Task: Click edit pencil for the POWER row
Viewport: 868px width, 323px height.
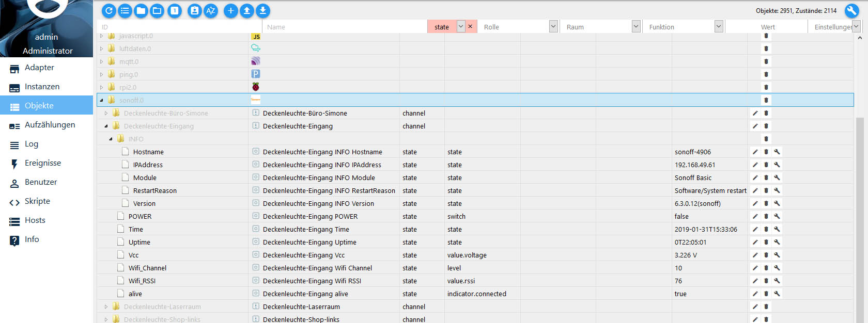Action: coord(755,217)
